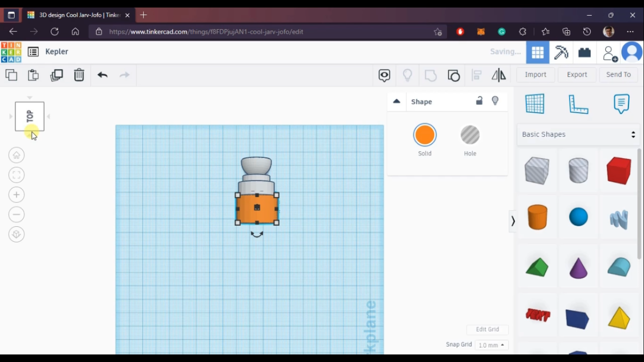Zoom out the workplane
644x362 pixels.
pos(17,214)
